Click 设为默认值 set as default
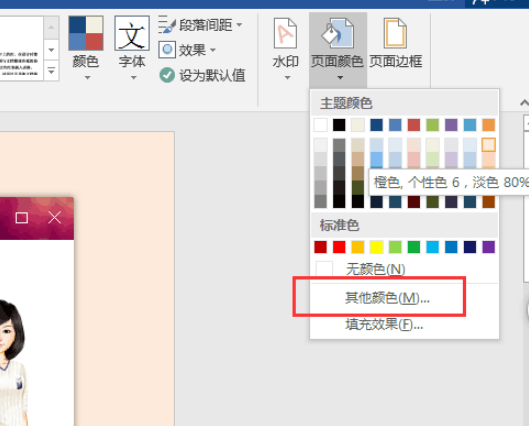This screenshot has width=529, height=426. coord(202,75)
